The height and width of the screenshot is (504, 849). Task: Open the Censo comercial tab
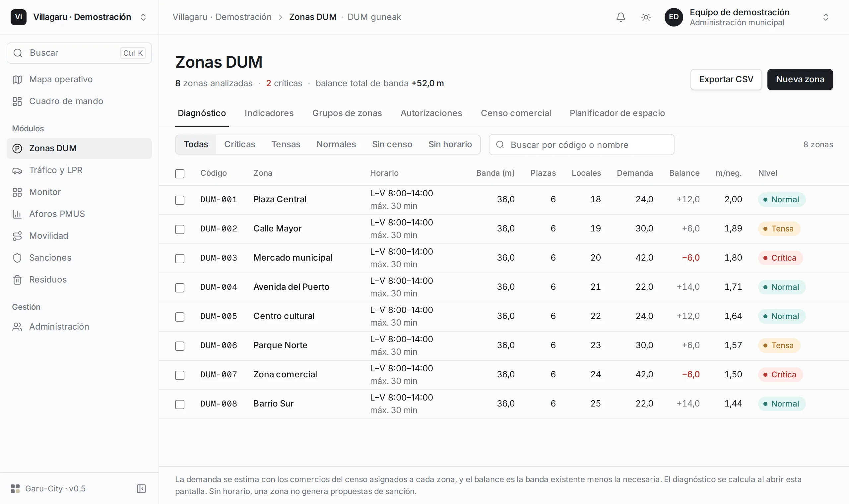tap(515, 113)
